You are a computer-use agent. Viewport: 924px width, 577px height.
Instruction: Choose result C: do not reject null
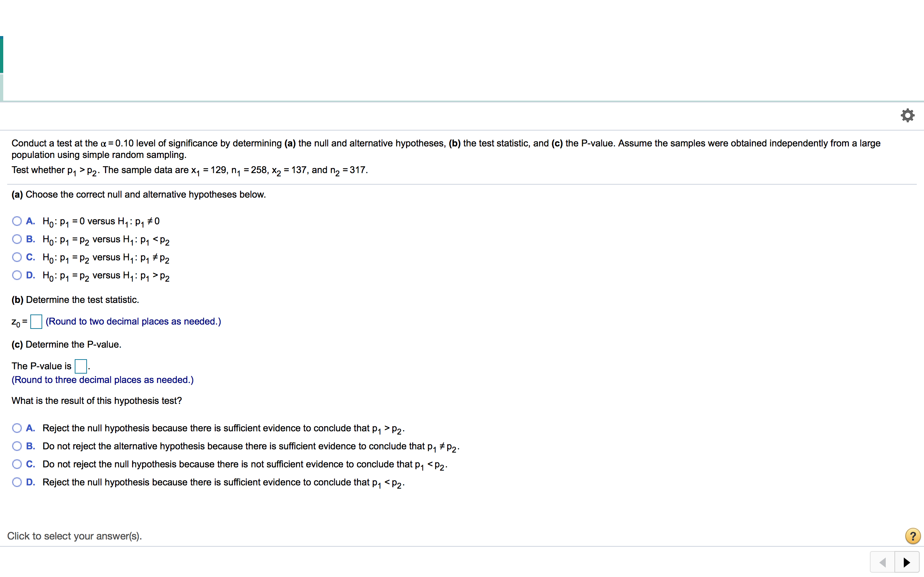17,464
